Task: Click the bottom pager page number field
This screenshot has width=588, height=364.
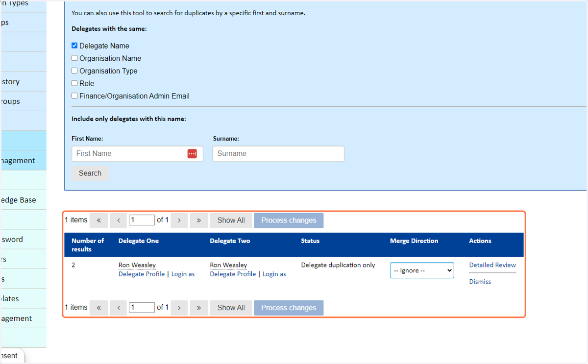Action: 142,307
